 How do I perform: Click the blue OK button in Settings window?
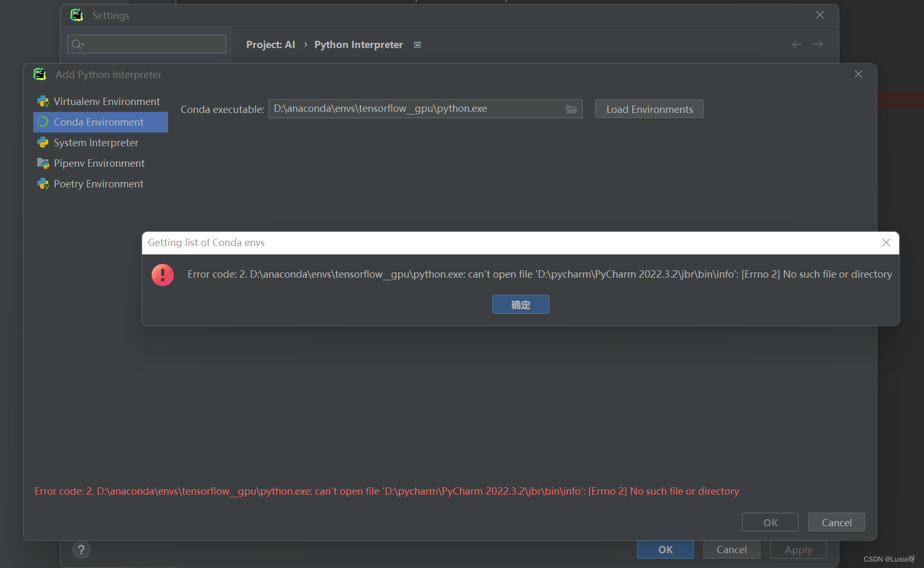click(665, 550)
